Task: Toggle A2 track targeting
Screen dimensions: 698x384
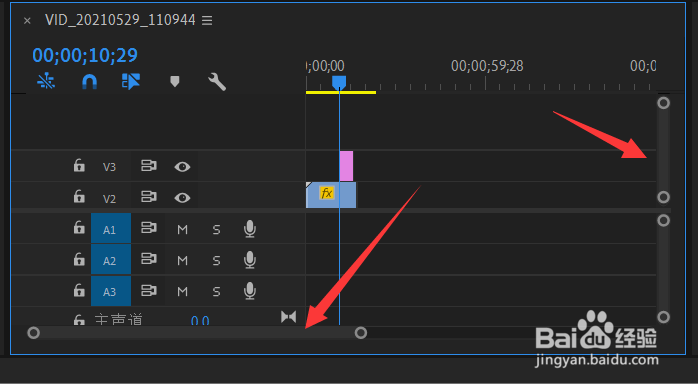Action: [x=111, y=260]
